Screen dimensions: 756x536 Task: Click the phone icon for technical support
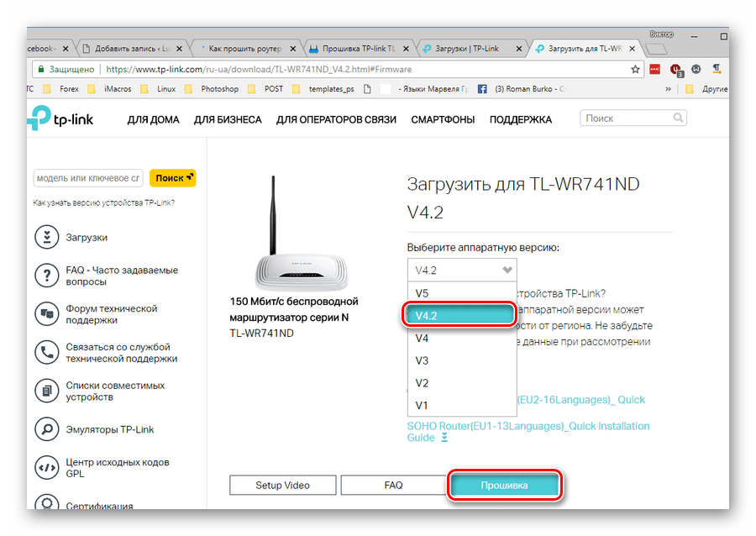(x=47, y=352)
